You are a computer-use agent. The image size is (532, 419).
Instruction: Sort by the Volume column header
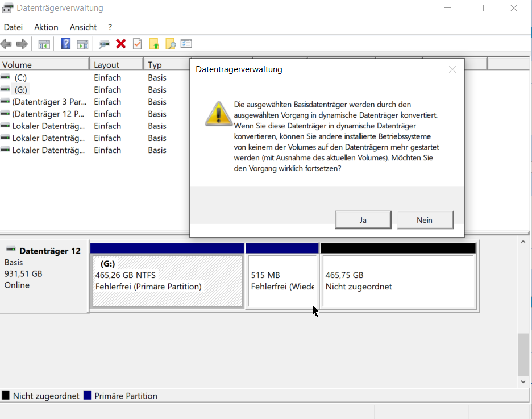pos(44,65)
